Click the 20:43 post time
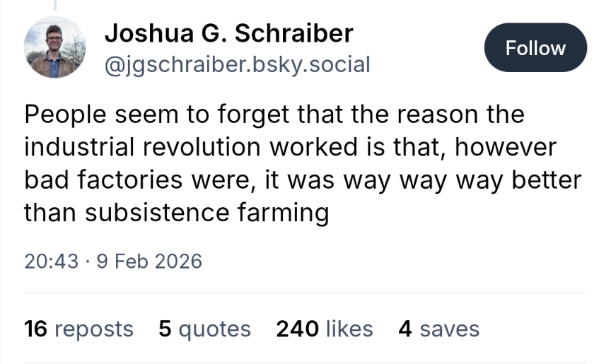This screenshot has width=611, height=364. (x=51, y=261)
